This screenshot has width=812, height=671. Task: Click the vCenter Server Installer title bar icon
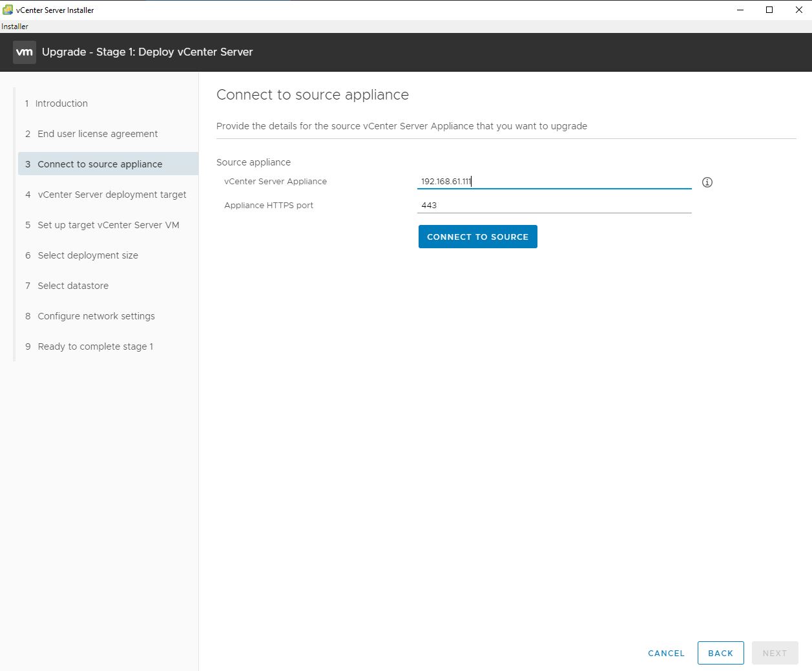pyautogui.click(x=8, y=10)
